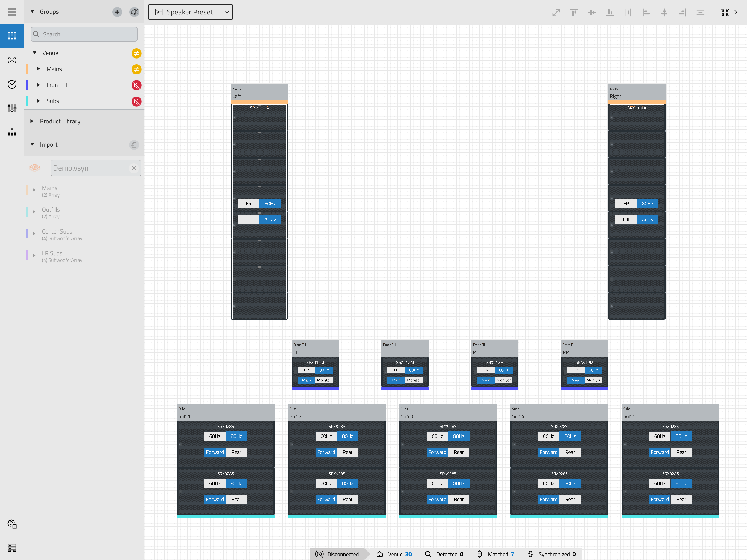Click the Import file icon button

134,145
